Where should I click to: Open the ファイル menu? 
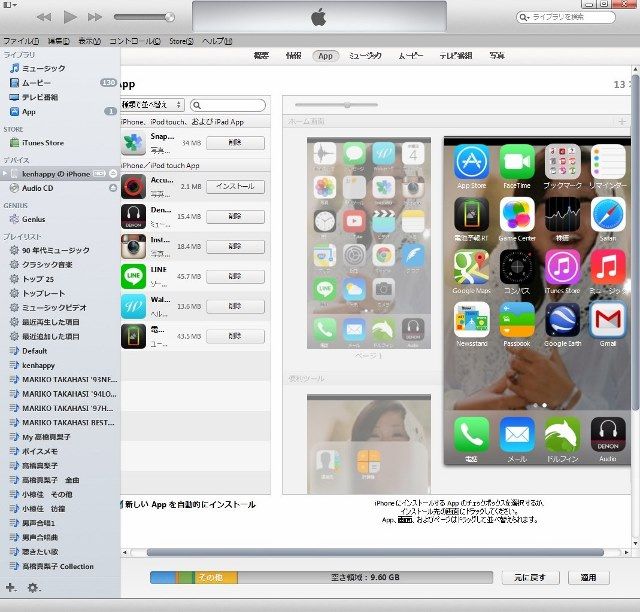pos(21,41)
